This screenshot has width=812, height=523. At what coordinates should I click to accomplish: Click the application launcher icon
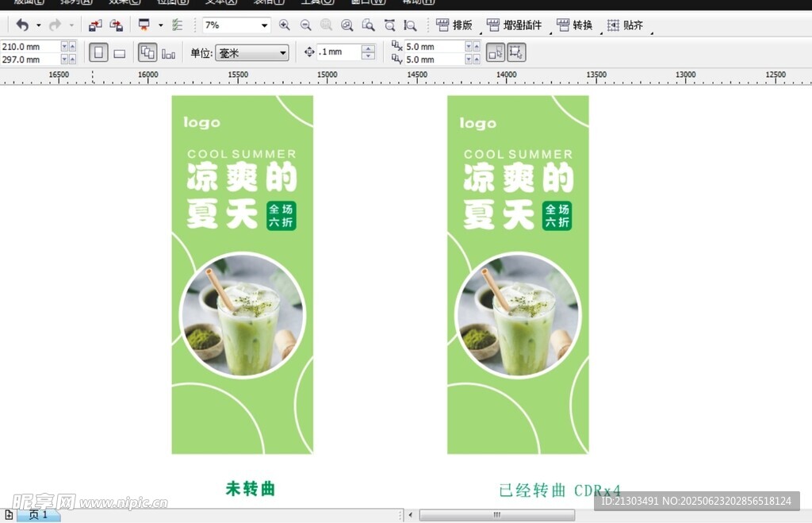(144, 25)
